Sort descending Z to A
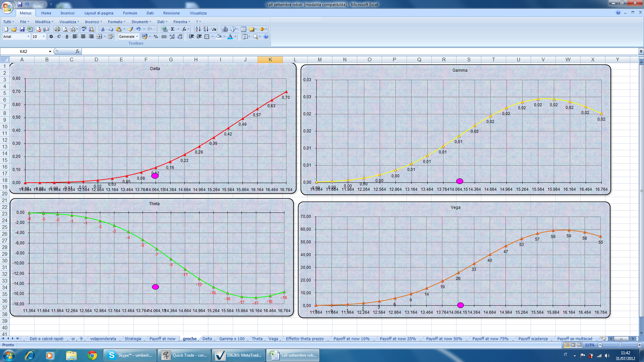The image size is (644, 362). tap(206, 29)
